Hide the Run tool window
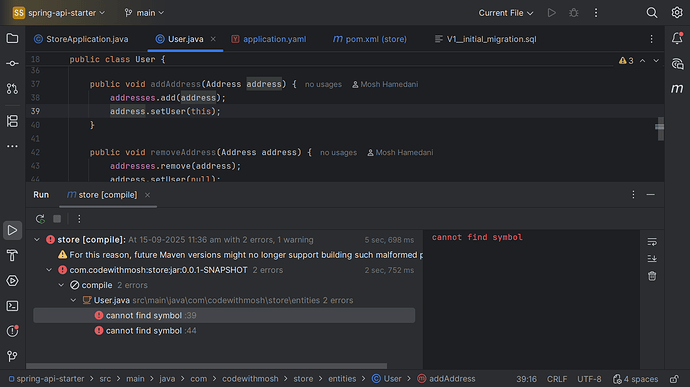This screenshot has height=387, width=690. click(650, 195)
